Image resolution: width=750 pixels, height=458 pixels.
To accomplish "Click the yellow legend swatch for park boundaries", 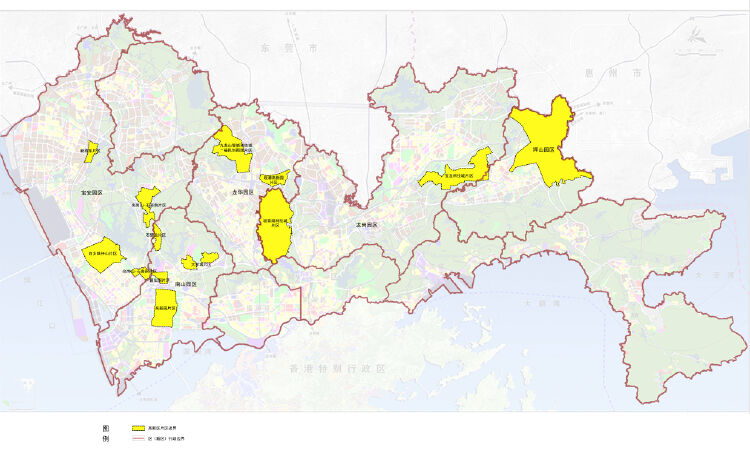I will pyautogui.click(x=139, y=428).
